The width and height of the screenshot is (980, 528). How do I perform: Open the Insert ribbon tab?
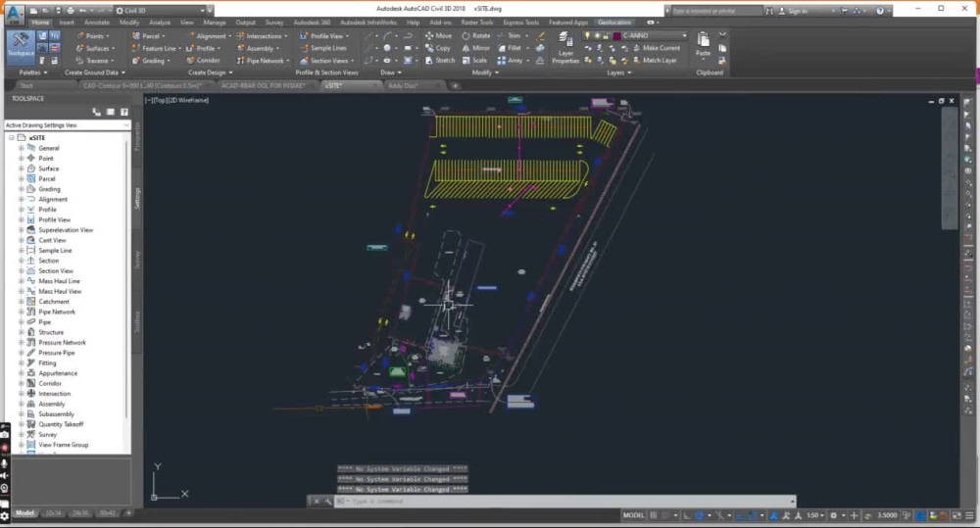pos(67,23)
